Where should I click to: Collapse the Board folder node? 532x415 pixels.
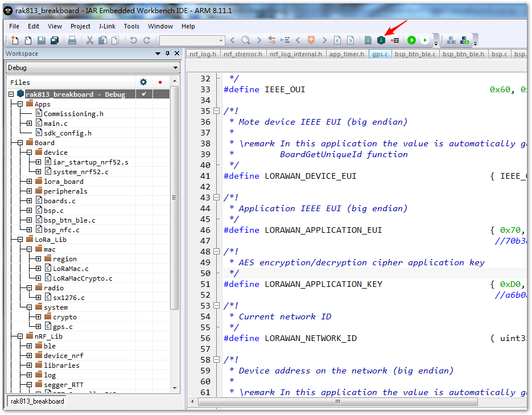click(x=20, y=142)
